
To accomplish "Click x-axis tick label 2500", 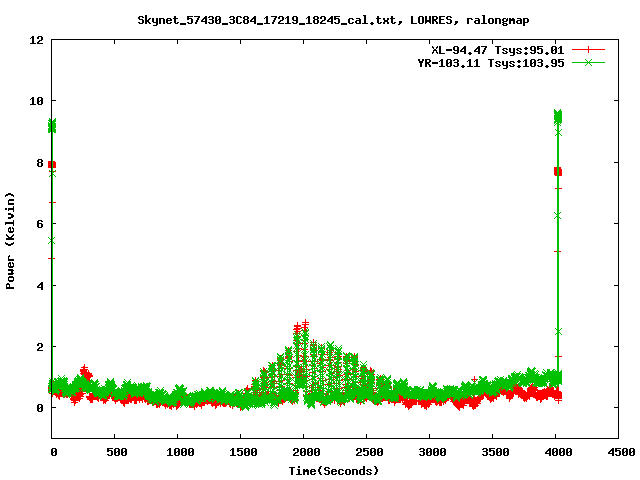I will (369, 452).
